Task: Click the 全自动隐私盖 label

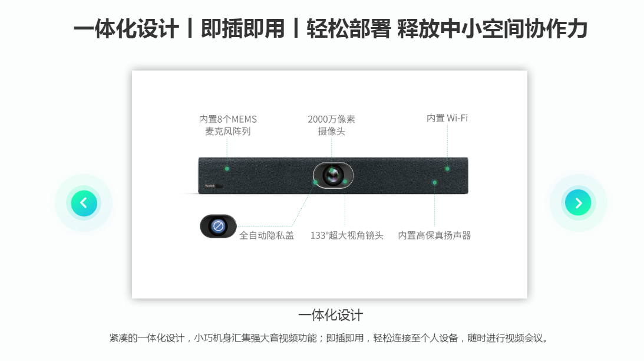Action: point(266,235)
